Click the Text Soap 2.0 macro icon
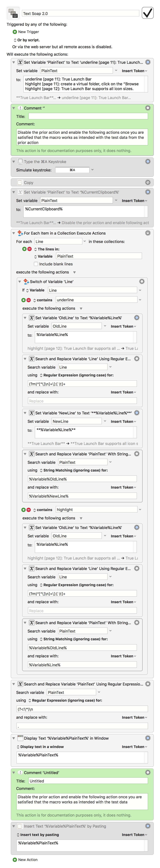Image resolution: width=160 pixels, height=868 pixels. pos(13,13)
